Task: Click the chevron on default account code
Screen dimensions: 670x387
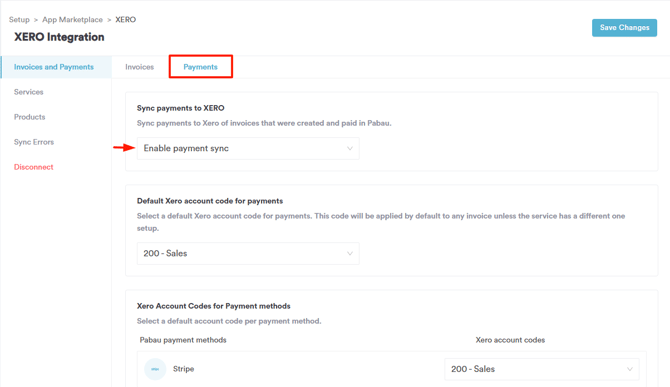Action: tap(350, 254)
